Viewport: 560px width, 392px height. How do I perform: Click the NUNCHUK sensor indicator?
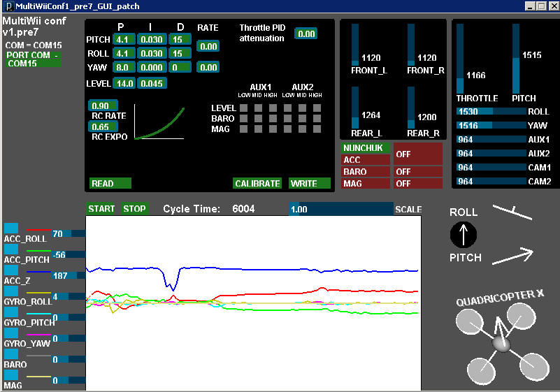(x=366, y=148)
